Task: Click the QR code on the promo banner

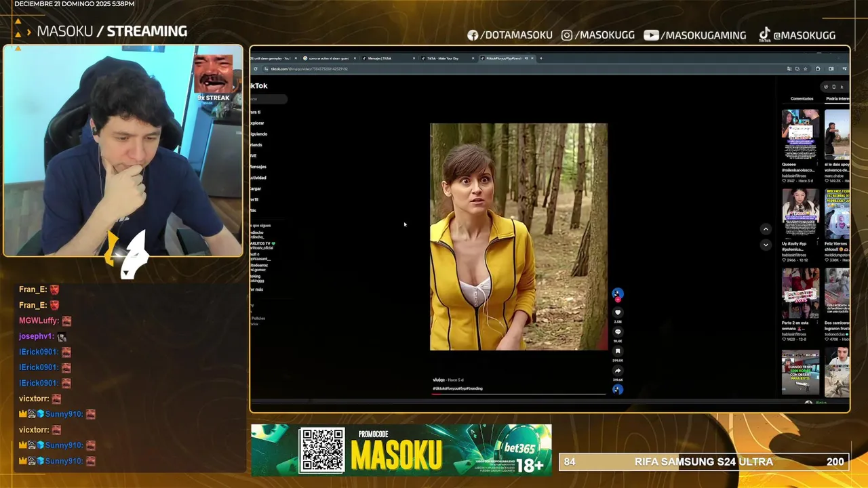Action: click(322, 449)
